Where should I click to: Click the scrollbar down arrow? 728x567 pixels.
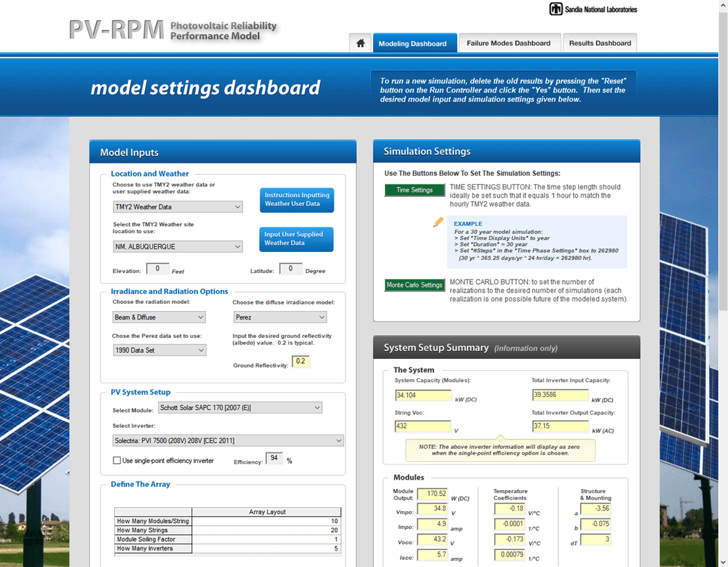click(x=723, y=562)
